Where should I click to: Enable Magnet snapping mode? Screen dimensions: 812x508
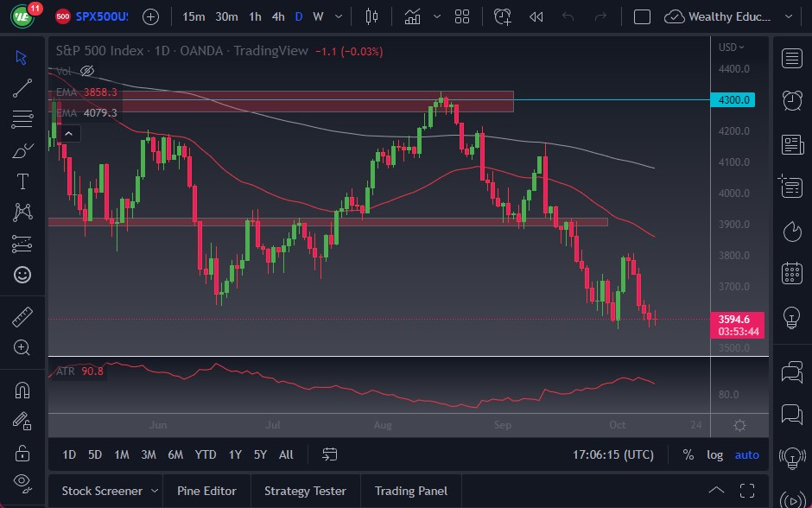[x=22, y=390]
